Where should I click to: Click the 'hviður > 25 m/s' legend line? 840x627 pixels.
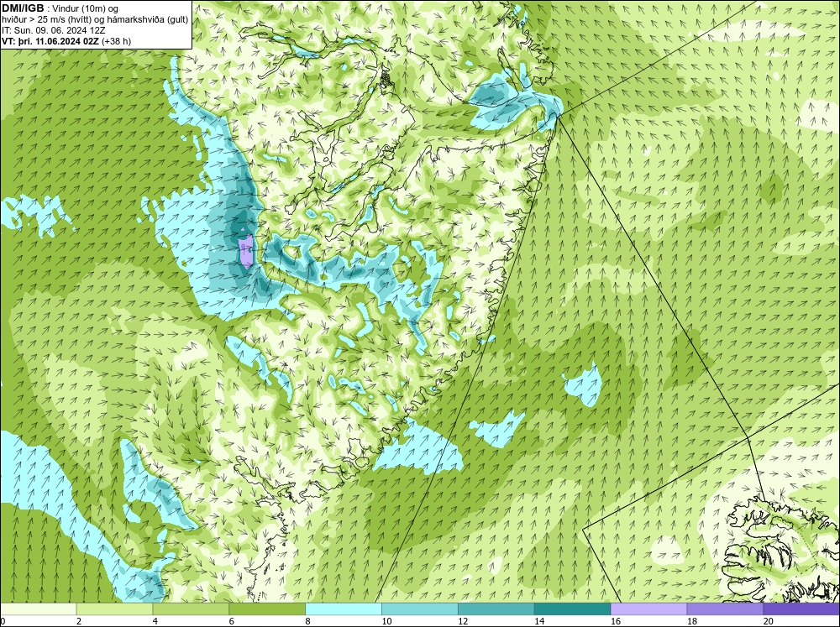(x=95, y=19)
